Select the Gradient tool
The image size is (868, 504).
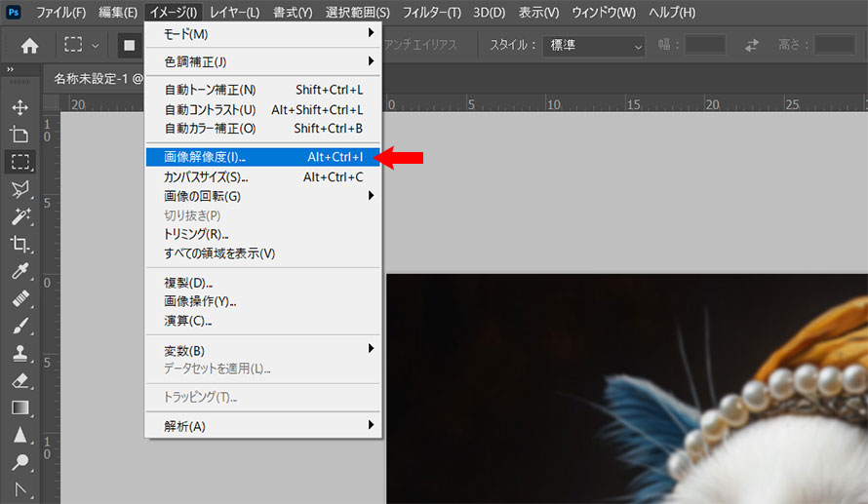pos(20,407)
